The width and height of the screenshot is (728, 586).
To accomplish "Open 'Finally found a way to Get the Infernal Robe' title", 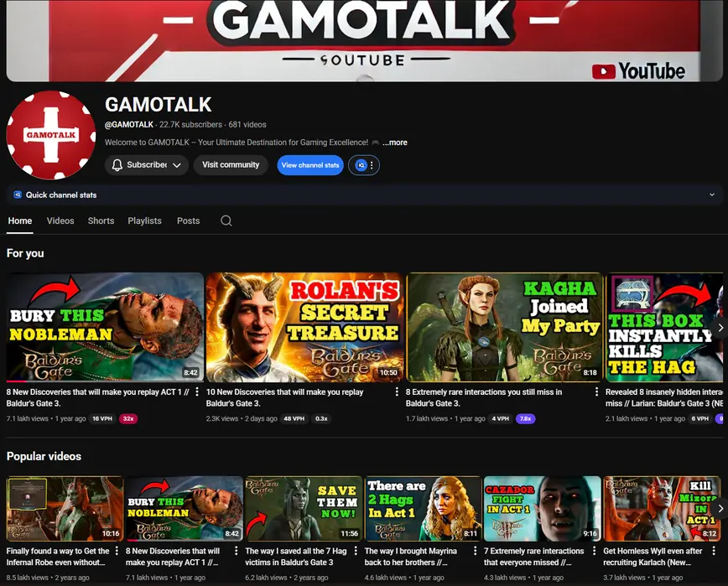I will click(58, 557).
